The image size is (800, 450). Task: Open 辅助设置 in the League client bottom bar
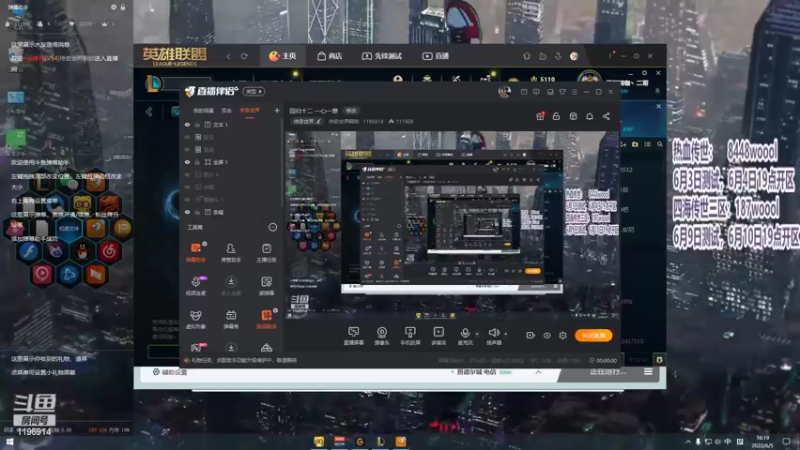170,372
